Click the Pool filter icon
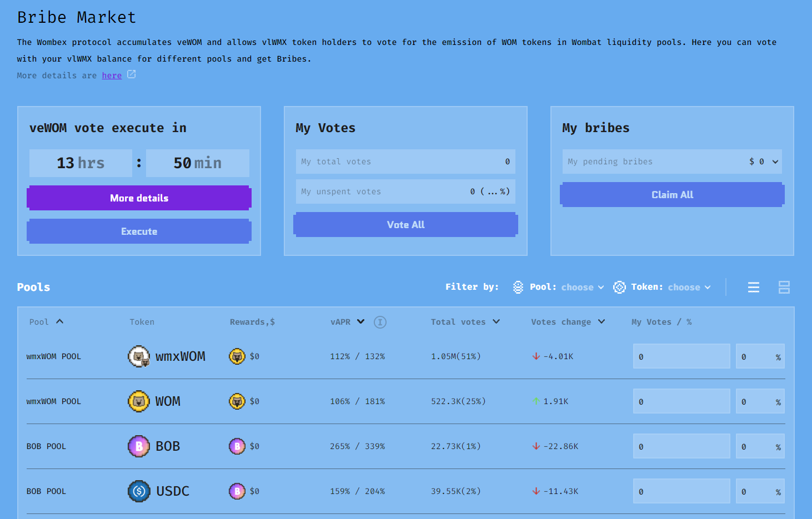 [518, 287]
